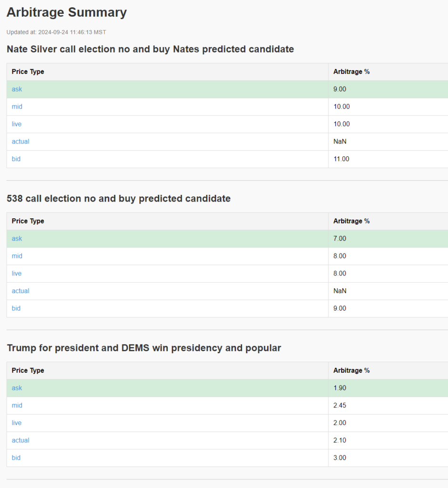
Task: Select the 'live' link in Nate Silver table
Action: pos(17,124)
